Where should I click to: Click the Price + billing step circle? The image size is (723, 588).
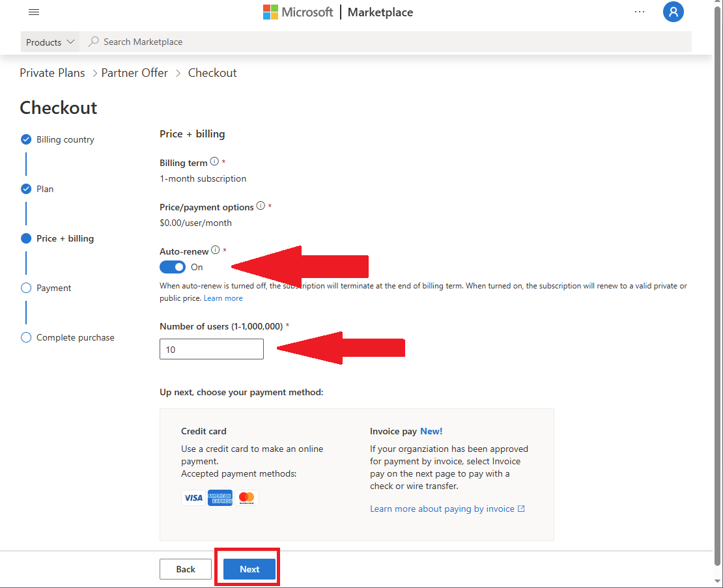tap(26, 238)
